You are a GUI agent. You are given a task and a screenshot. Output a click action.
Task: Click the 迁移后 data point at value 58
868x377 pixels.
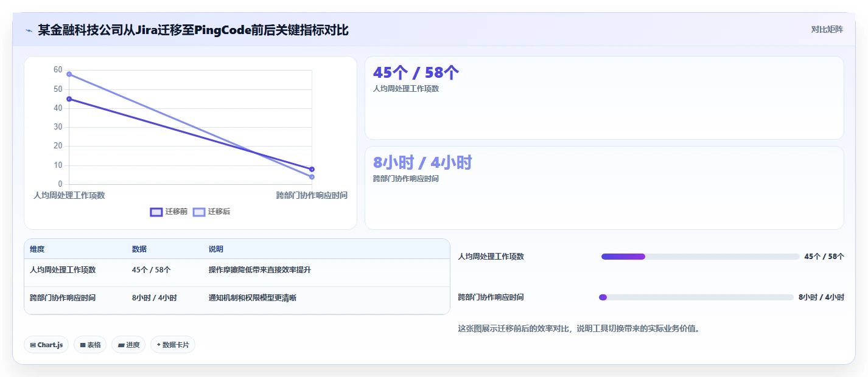point(69,74)
